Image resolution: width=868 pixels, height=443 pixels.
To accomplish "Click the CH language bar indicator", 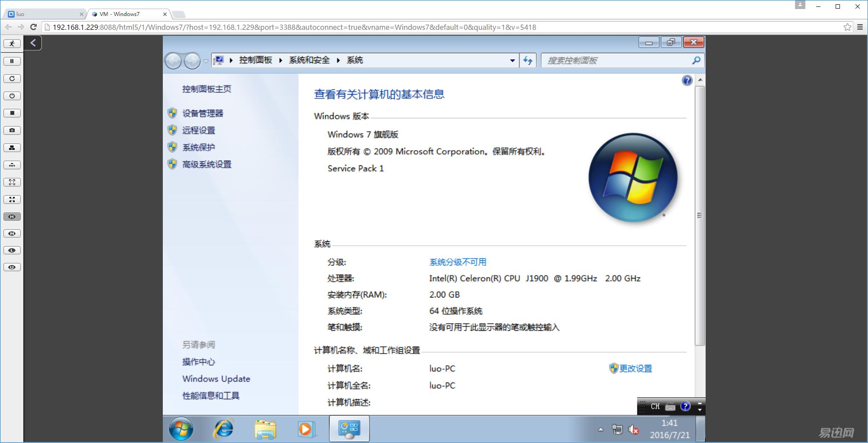I will point(655,406).
